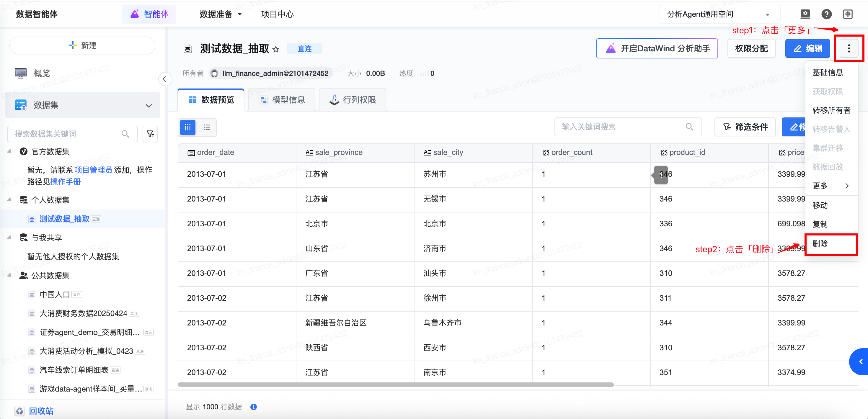Open the 分析Agent通用空间 workspace selector

(719, 14)
